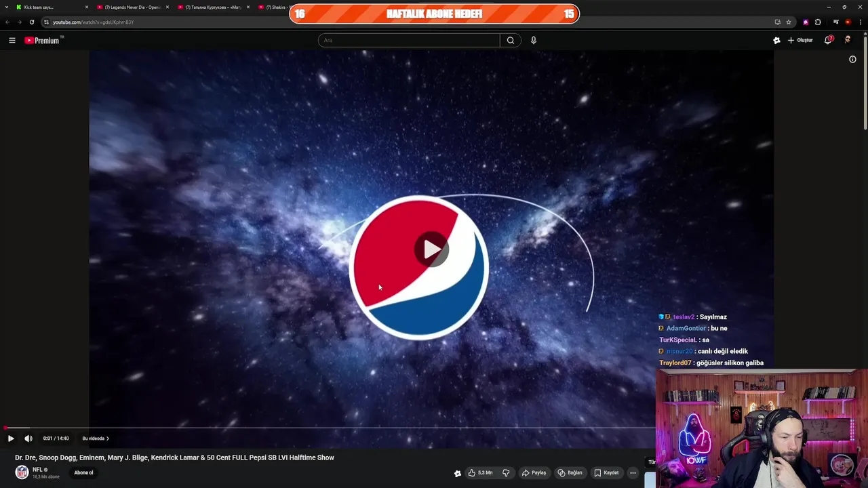Open the Extensions puzzle icon
The width and height of the screenshot is (868, 488).
(818, 22)
